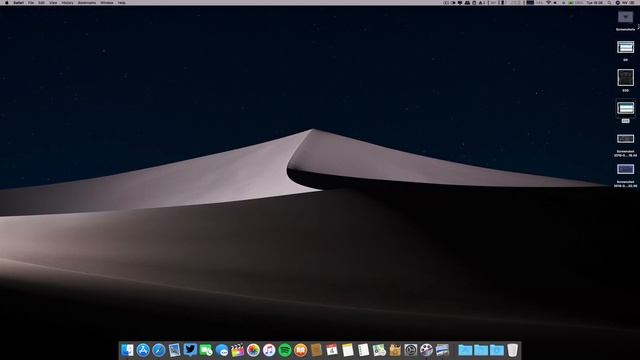The image size is (640, 360).
Task: Launch the film reel app in Dock
Action: tap(427, 350)
